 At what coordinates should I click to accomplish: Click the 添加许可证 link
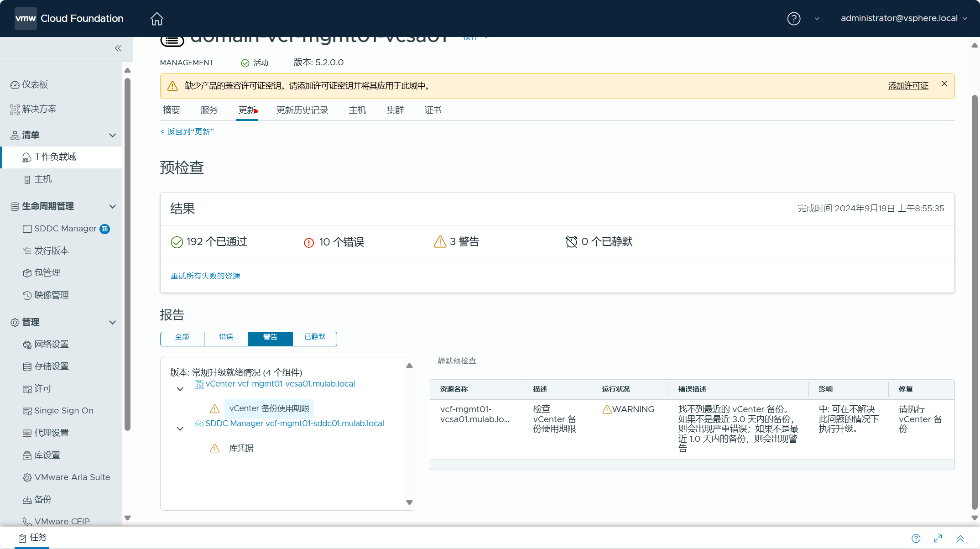[908, 86]
